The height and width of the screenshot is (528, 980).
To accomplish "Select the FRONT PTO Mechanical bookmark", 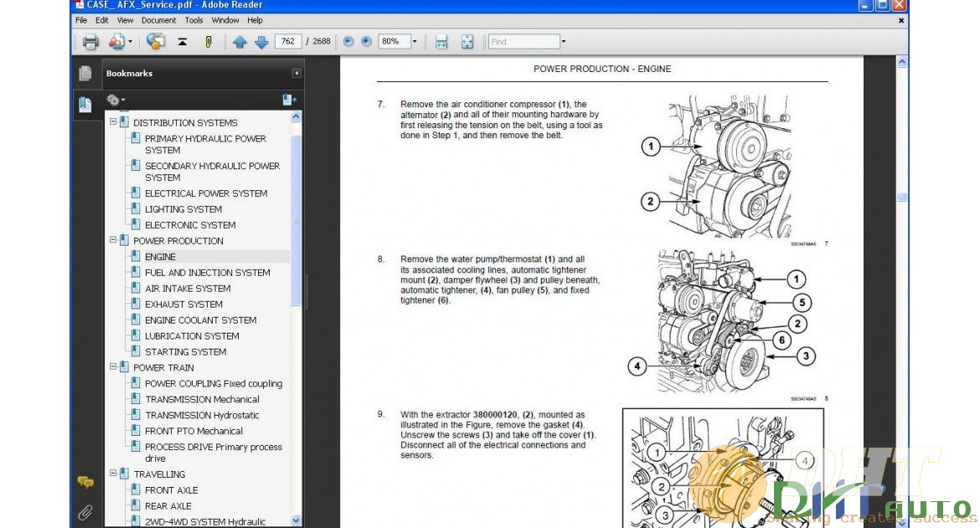I will coord(193,431).
